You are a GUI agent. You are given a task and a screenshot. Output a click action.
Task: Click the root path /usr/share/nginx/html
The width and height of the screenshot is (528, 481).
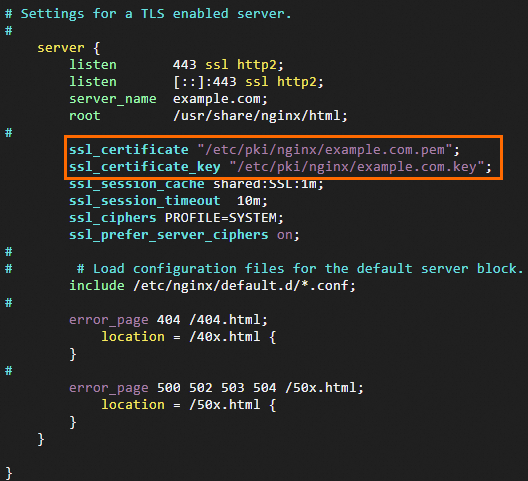(x=260, y=116)
